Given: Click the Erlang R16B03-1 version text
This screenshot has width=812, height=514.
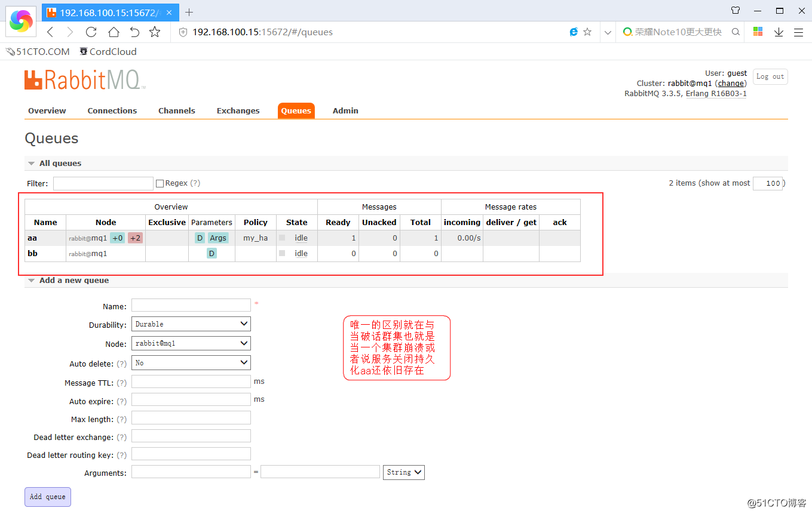Looking at the screenshot, I should coord(716,94).
